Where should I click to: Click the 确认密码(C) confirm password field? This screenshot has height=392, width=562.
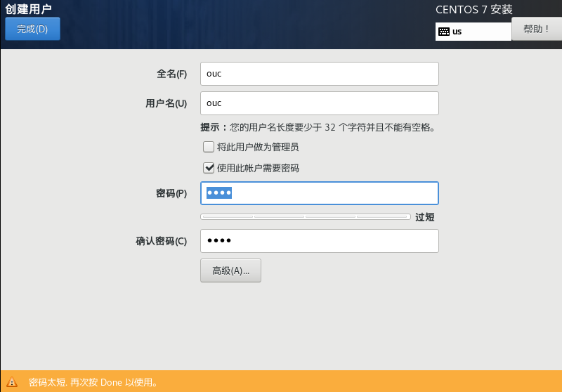[x=320, y=241]
